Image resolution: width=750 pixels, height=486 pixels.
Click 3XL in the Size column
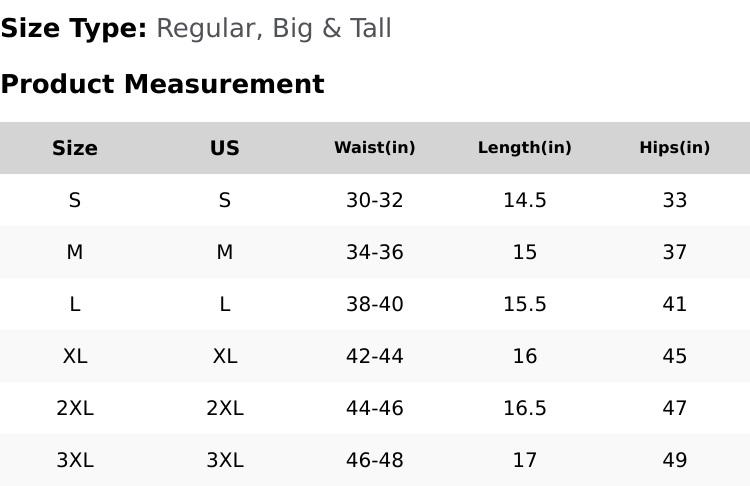(75, 460)
